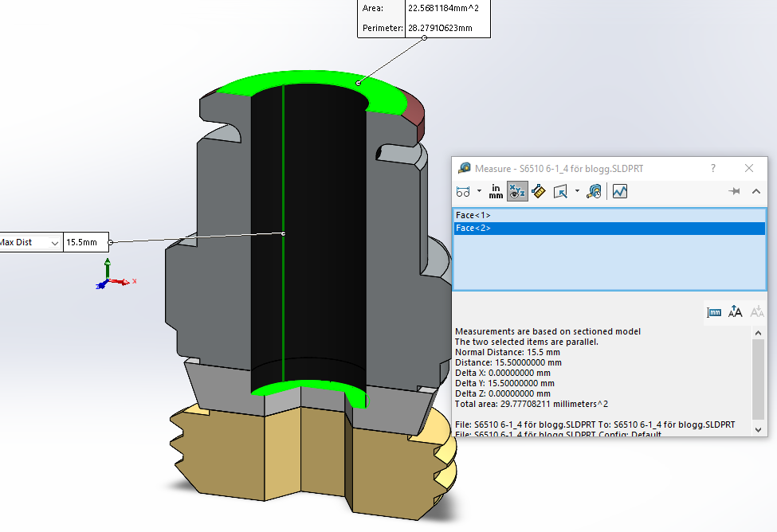Open the Arc/Circle Measurements dropdown arrow

point(479,191)
